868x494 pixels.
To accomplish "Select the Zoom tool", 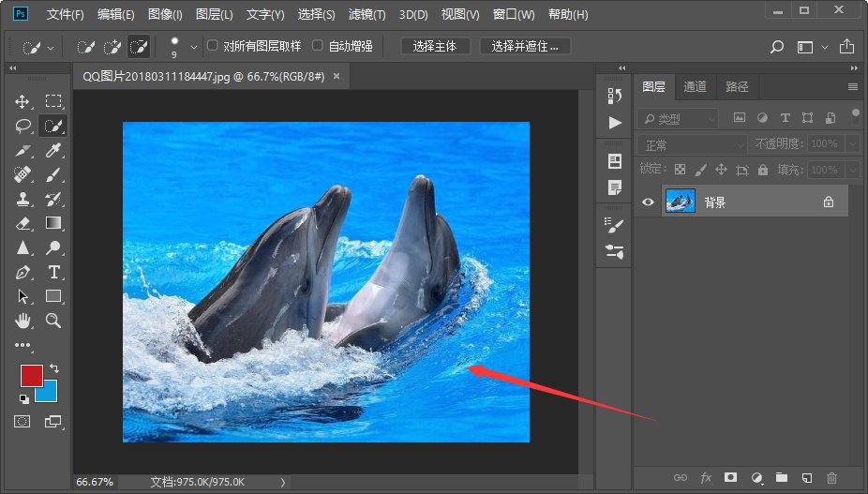I will coord(53,321).
